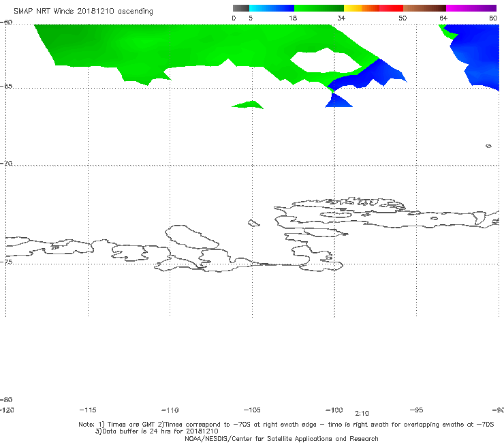Click the longitude label '-115'

pyautogui.click(x=88, y=410)
